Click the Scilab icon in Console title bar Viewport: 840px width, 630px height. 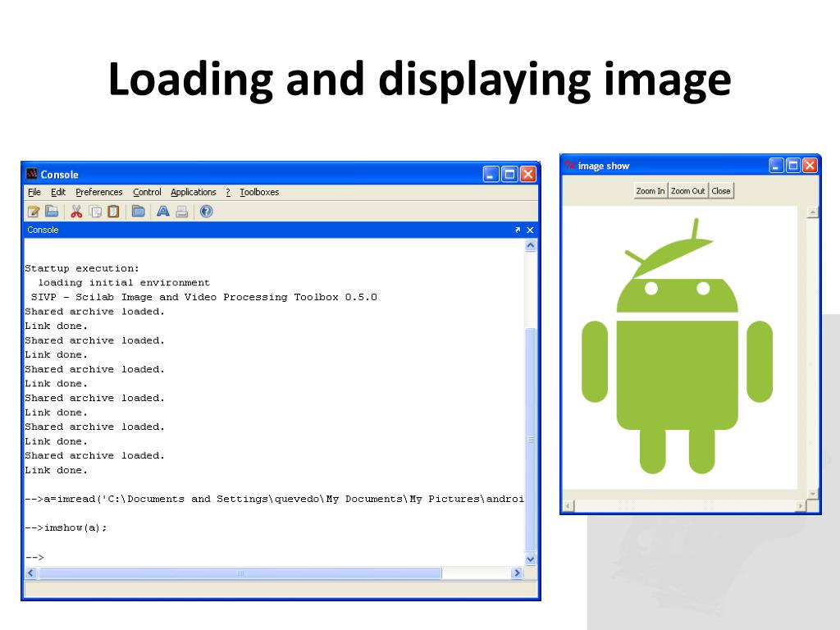[32, 174]
